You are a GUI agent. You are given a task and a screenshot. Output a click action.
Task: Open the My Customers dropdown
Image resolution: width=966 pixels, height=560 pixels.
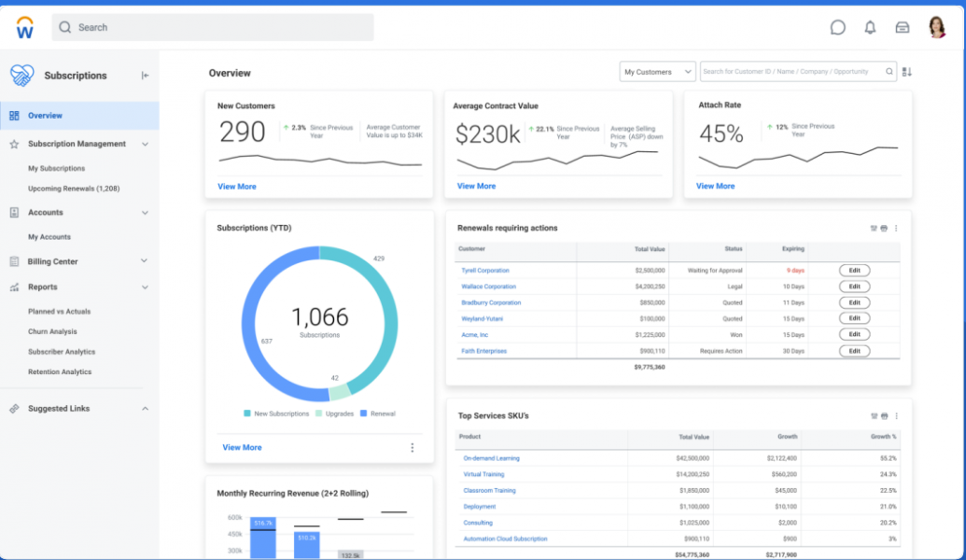(656, 71)
